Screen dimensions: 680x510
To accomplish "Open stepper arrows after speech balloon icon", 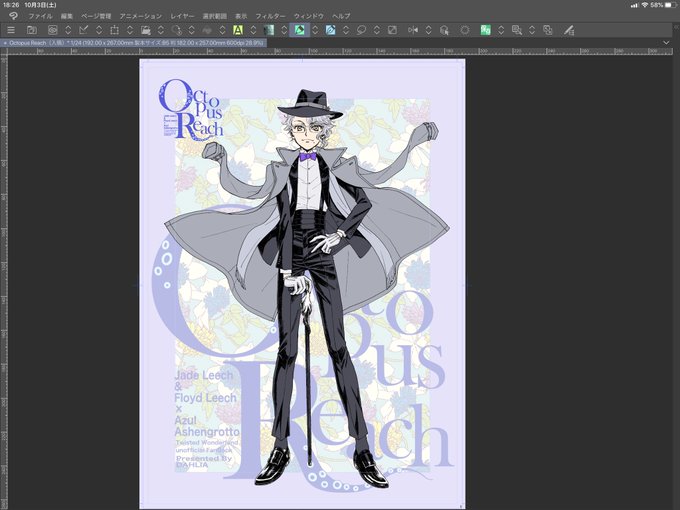I will [x=376, y=30].
